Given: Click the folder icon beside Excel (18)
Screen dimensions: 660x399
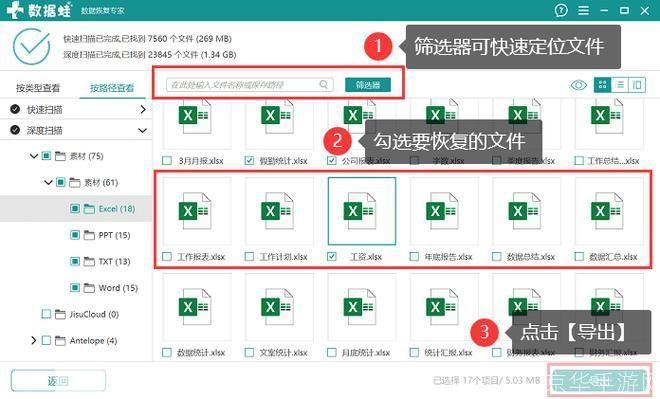Looking at the screenshot, I should [89, 209].
